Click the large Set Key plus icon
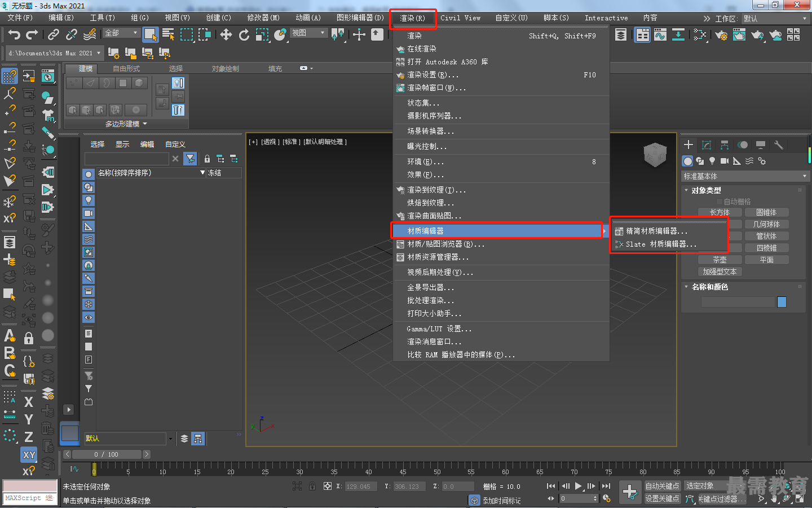This screenshot has height=508, width=812. 630,492
